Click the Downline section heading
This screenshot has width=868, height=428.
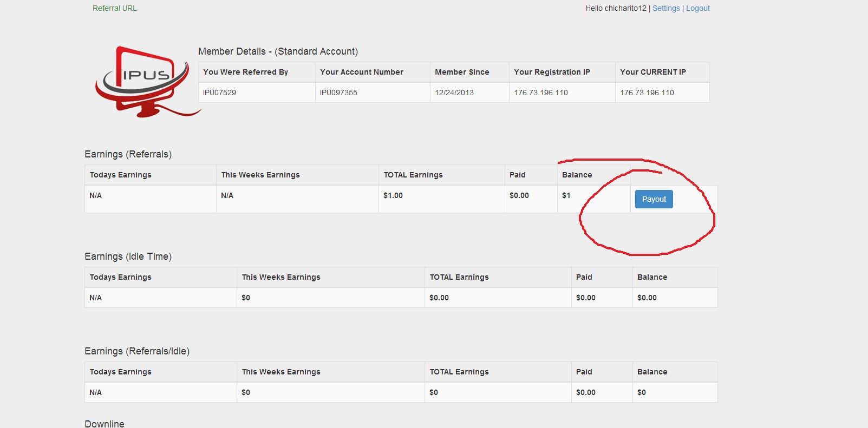click(105, 424)
